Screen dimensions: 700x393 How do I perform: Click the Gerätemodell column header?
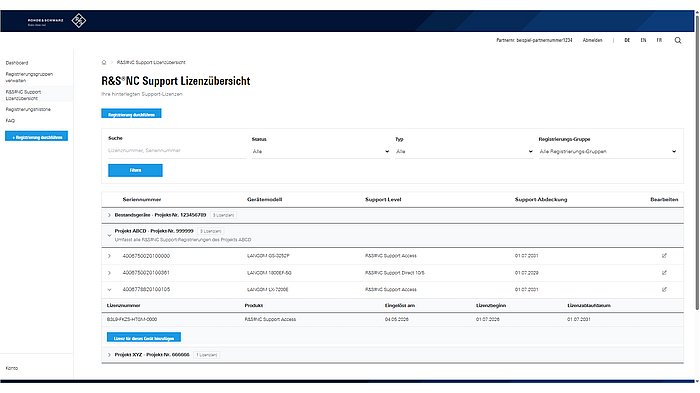point(265,200)
